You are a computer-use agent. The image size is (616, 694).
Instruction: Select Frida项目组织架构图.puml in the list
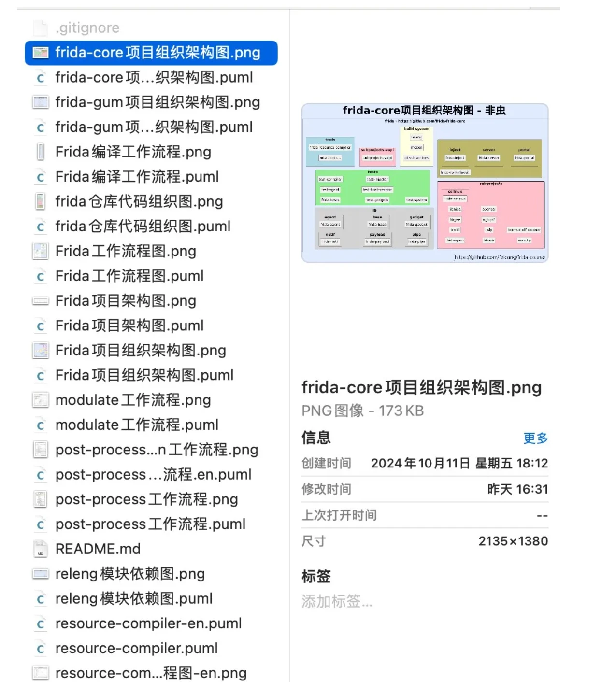tap(144, 375)
